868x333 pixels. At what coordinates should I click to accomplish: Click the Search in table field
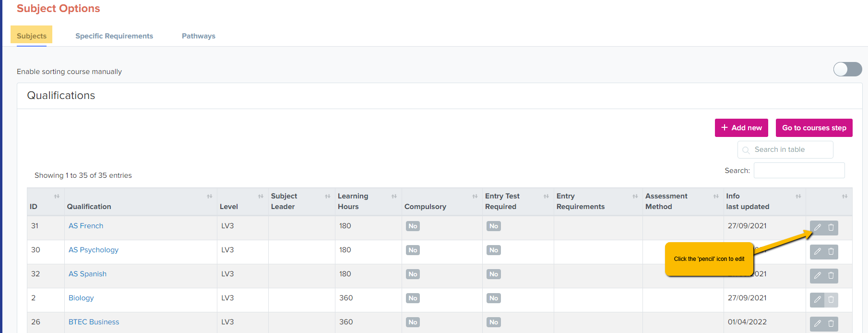[x=785, y=149]
